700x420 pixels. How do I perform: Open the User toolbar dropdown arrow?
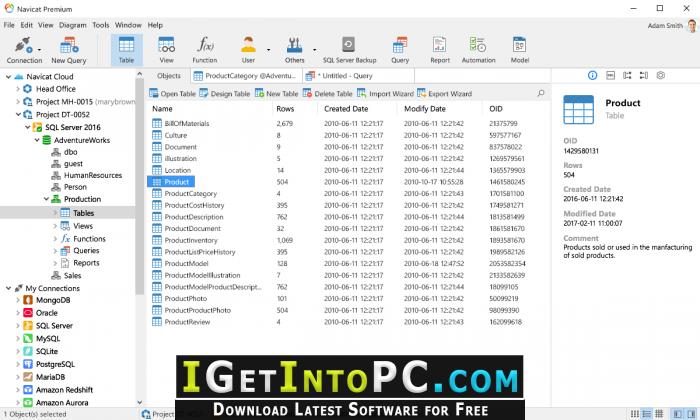tap(269, 46)
